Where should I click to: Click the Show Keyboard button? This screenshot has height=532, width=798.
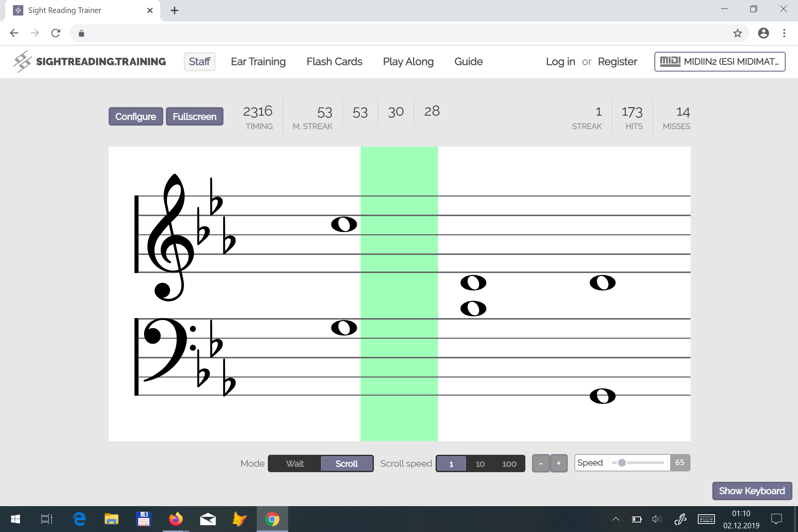point(751,491)
